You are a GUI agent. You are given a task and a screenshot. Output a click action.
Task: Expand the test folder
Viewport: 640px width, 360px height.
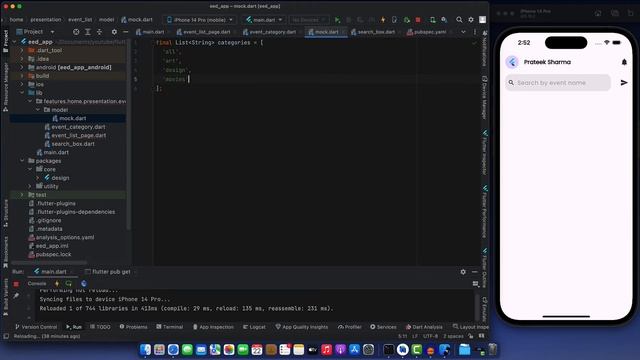[22, 195]
